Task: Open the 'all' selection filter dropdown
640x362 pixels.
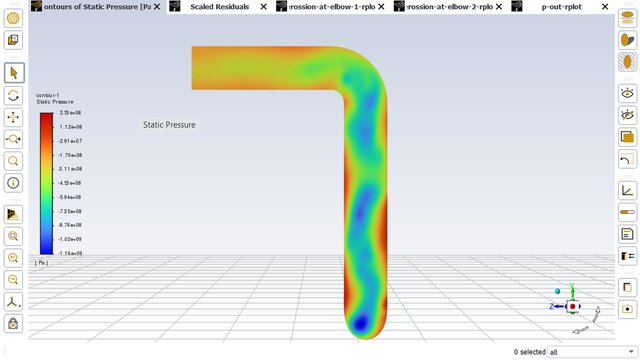Action: coord(592,352)
